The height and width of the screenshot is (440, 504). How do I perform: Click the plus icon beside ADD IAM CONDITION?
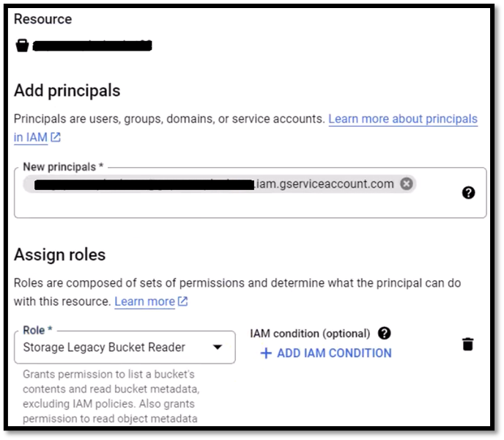266,353
